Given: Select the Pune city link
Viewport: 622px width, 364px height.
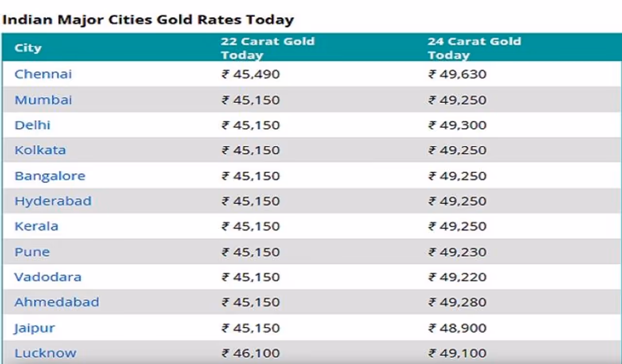Looking at the screenshot, I should 32,252.
